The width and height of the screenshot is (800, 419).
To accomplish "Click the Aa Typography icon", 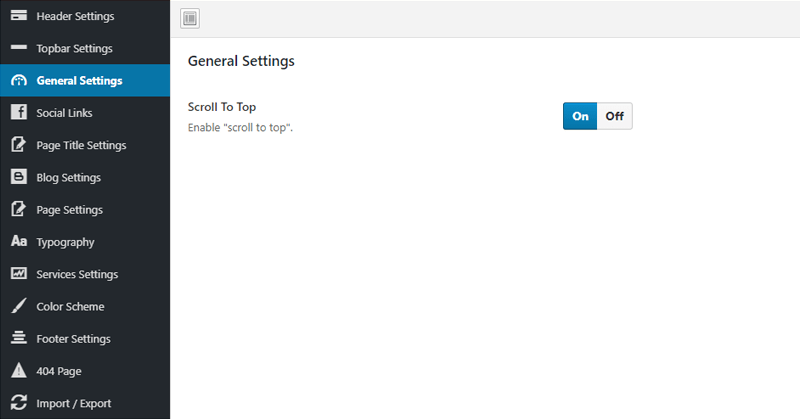I will [18, 242].
